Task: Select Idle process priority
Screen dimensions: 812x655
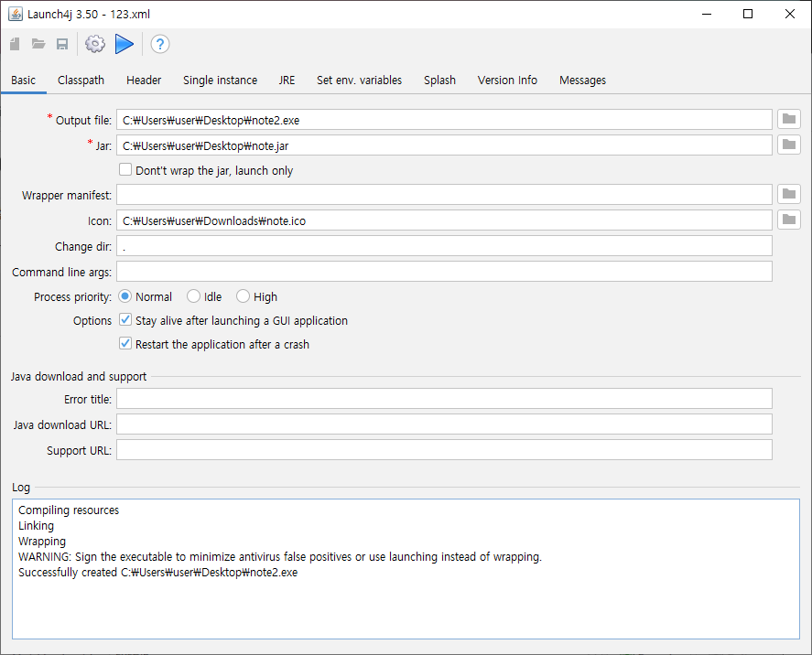Action: [194, 296]
